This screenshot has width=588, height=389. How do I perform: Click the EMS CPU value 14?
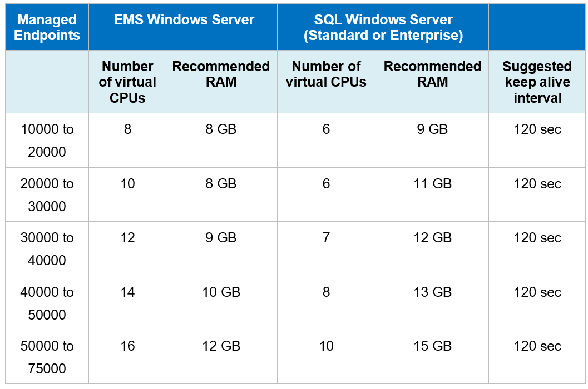(x=127, y=292)
